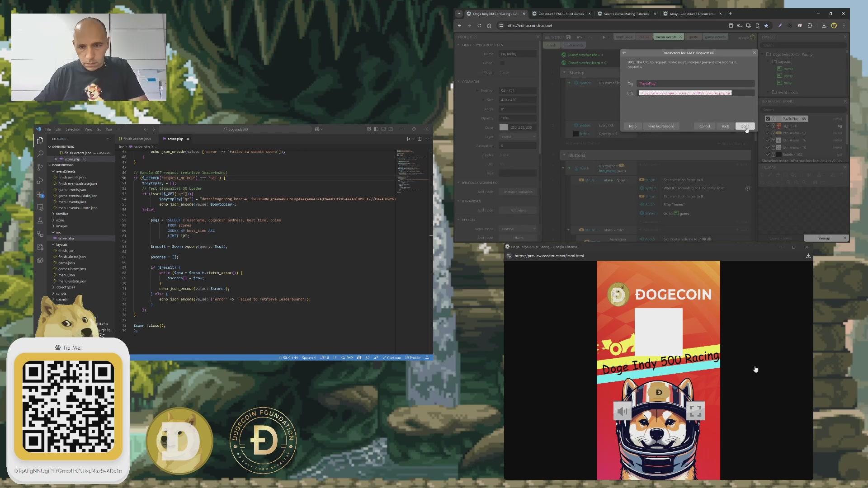868x488 pixels.
Task: Save project icon in Construct toolbar
Action: coord(568,37)
